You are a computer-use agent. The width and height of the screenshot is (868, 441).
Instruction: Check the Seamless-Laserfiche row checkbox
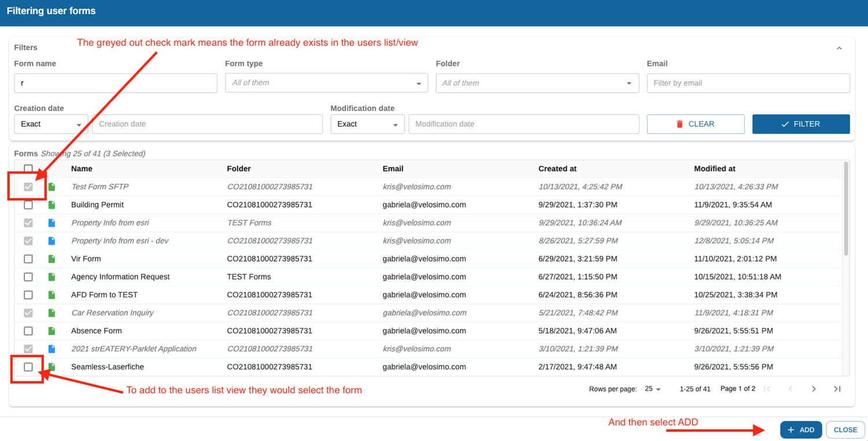(28, 367)
